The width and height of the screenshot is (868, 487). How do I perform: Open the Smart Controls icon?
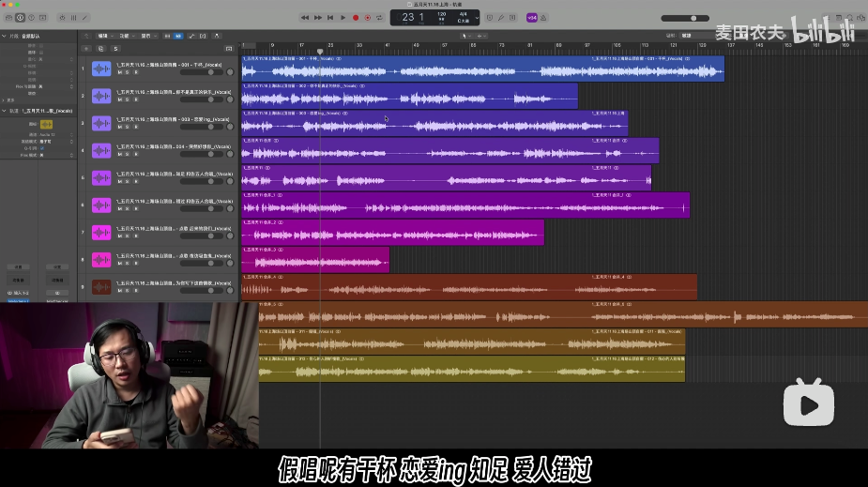62,18
